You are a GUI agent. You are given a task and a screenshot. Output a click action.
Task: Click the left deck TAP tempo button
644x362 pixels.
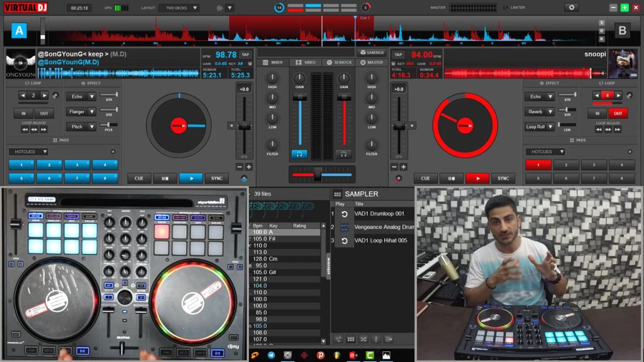[x=245, y=55]
